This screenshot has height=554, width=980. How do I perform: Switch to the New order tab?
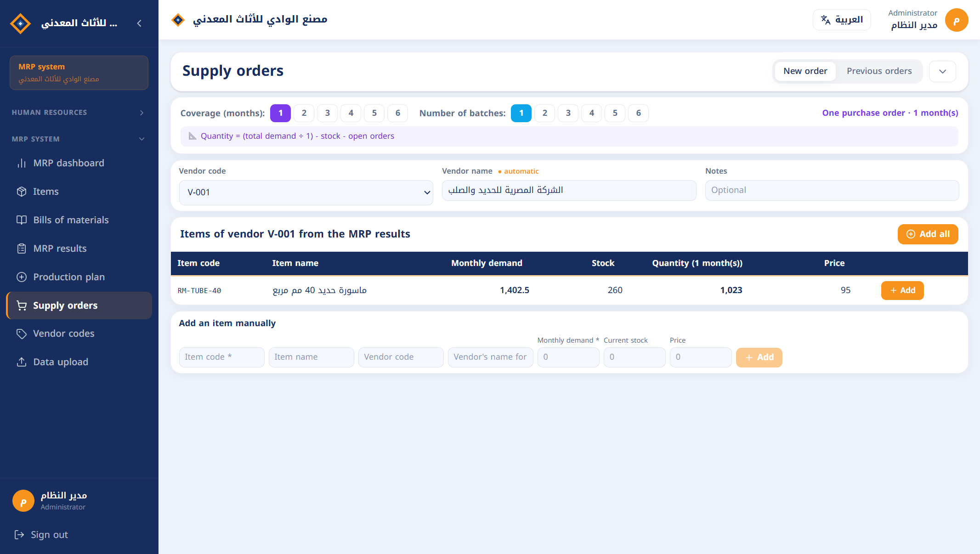coord(805,71)
